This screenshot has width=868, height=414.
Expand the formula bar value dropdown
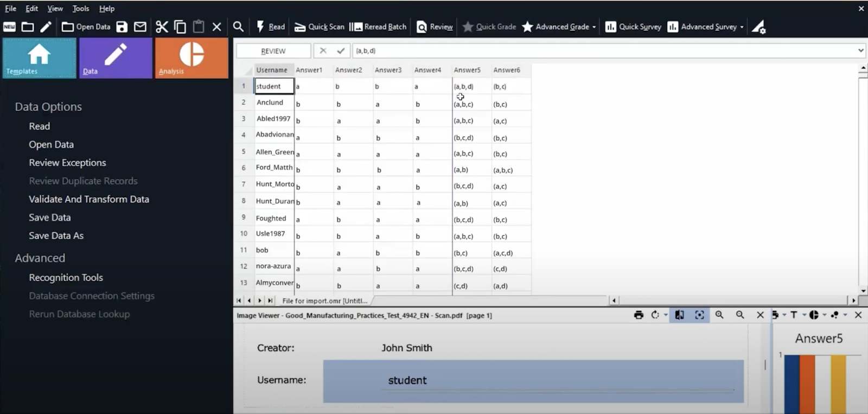point(860,50)
